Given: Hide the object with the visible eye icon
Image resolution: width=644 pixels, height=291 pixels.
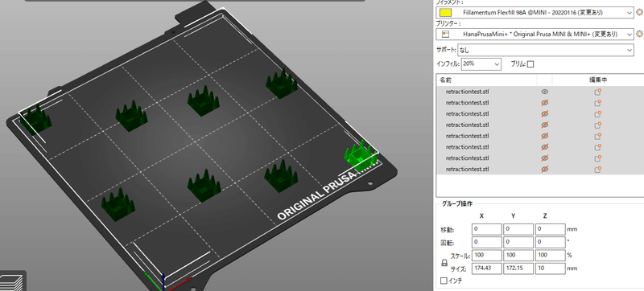Looking at the screenshot, I should click(x=545, y=92).
